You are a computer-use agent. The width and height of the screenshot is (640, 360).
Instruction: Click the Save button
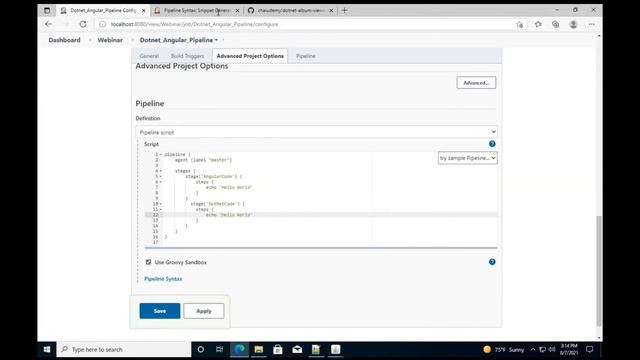pos(160,311)
